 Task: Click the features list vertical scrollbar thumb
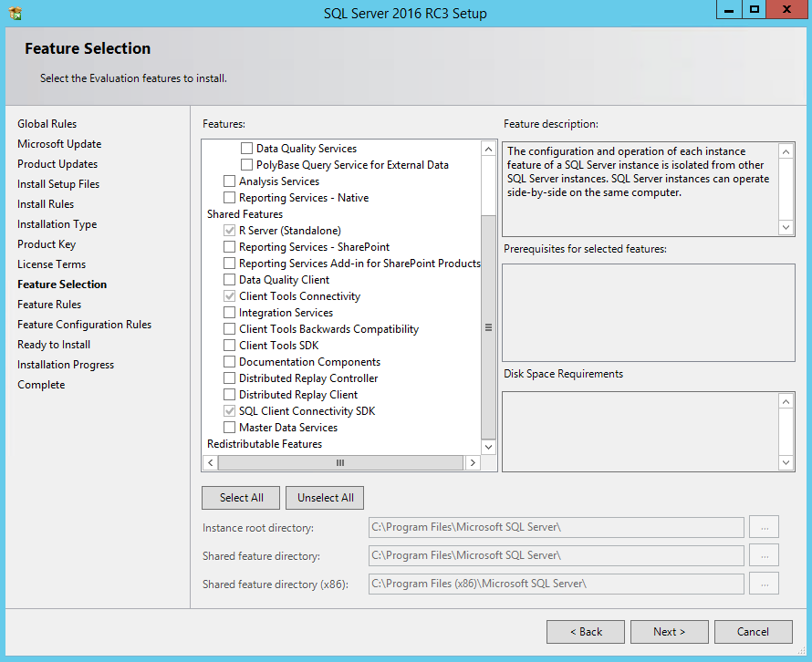[x=488, y=327]
